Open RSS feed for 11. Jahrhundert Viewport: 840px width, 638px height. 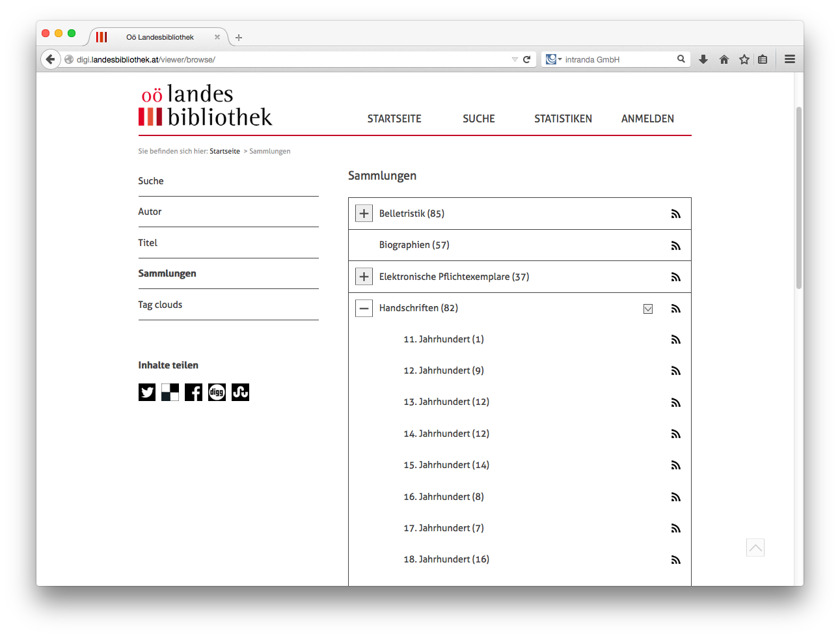coord(676,340)
